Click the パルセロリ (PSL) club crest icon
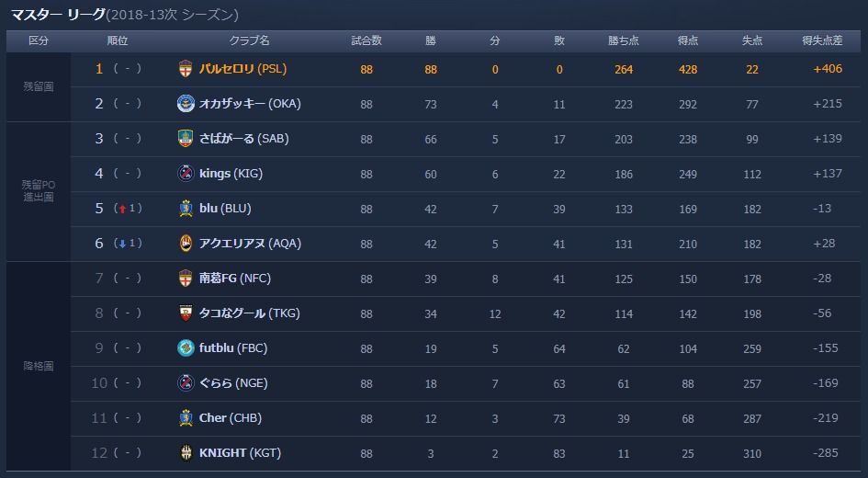This screenshot has width=868, height=478. click(186, 69)
